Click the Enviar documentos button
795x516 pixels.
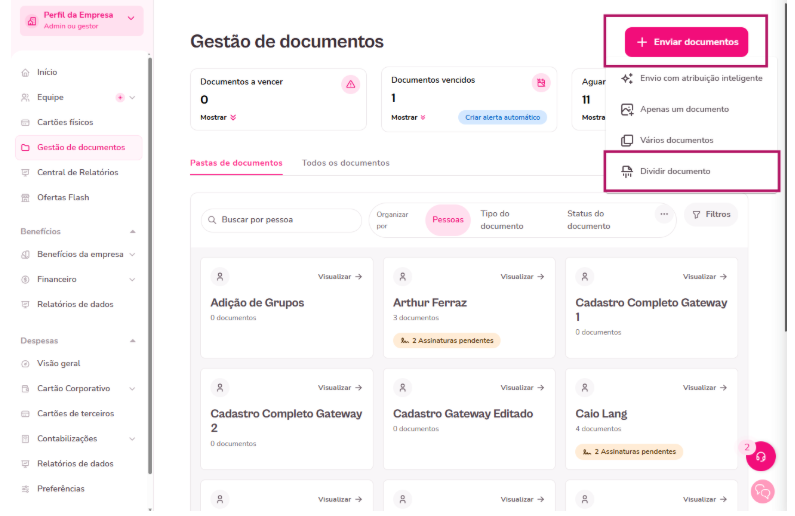[x=686, y=42]
